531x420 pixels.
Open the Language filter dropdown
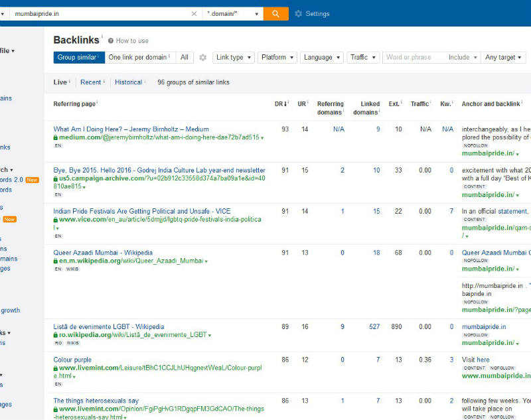[322, 58]
